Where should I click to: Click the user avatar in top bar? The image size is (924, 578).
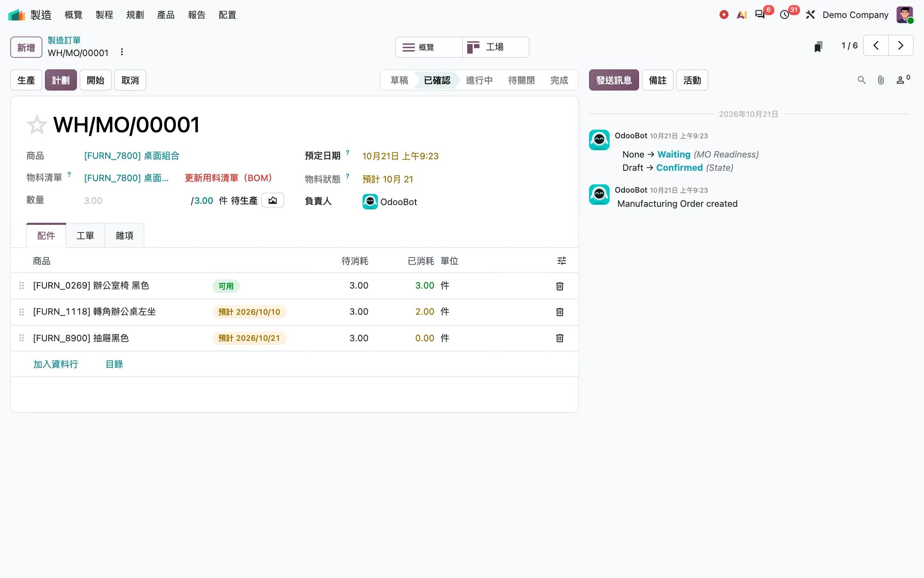coord(905,15)
